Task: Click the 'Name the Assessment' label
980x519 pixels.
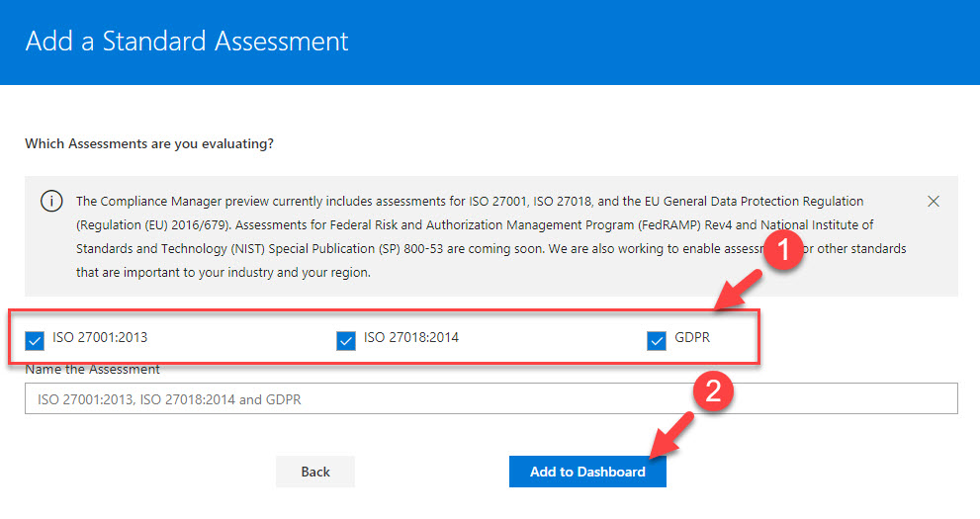Action: click(x=93, y=370)
